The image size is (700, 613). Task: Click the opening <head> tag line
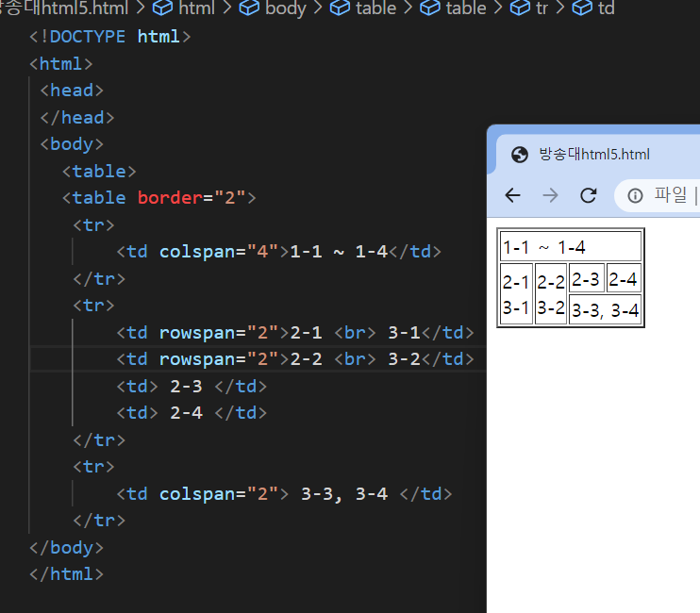tap(72, 91)
